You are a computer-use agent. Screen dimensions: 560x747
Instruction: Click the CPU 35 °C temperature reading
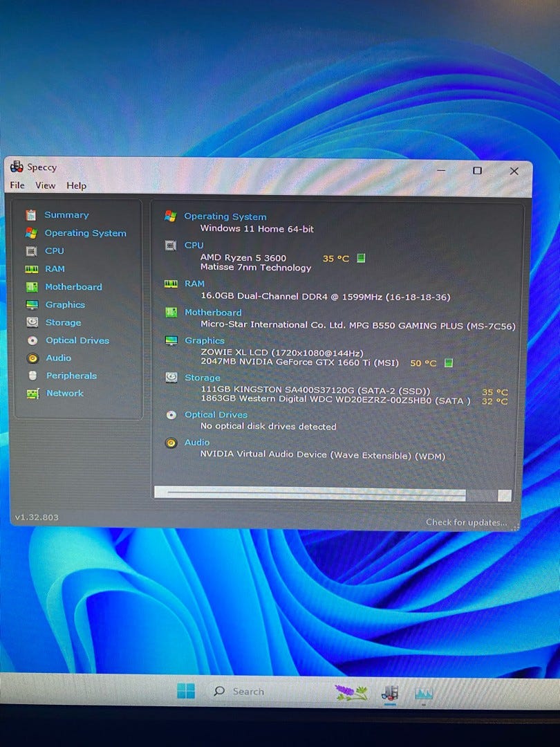click(336, 259)
